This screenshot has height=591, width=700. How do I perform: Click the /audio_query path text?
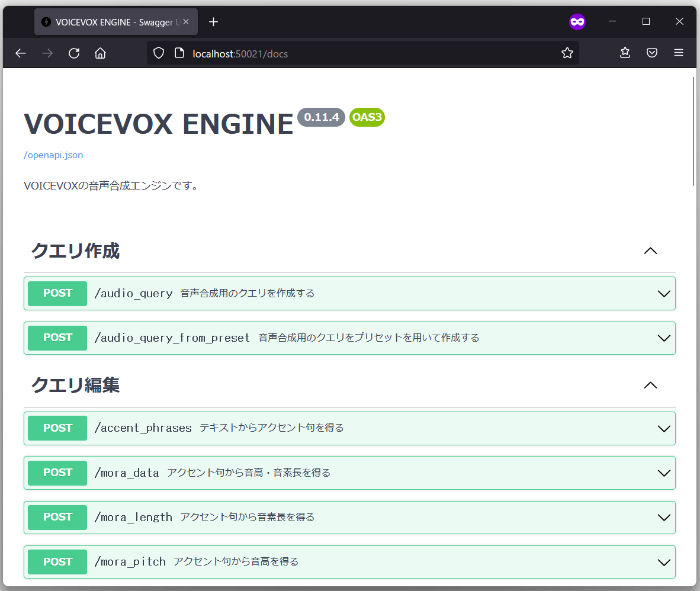point(133,293)
